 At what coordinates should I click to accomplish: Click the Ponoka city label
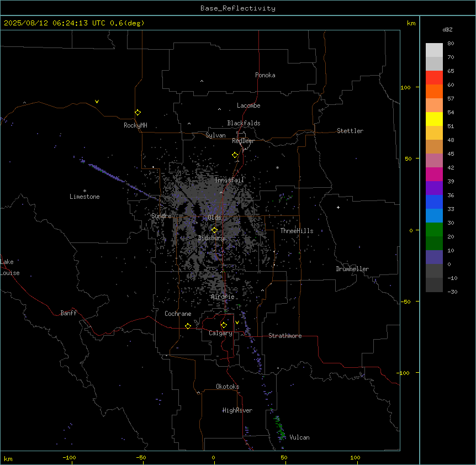pos(265,75)
